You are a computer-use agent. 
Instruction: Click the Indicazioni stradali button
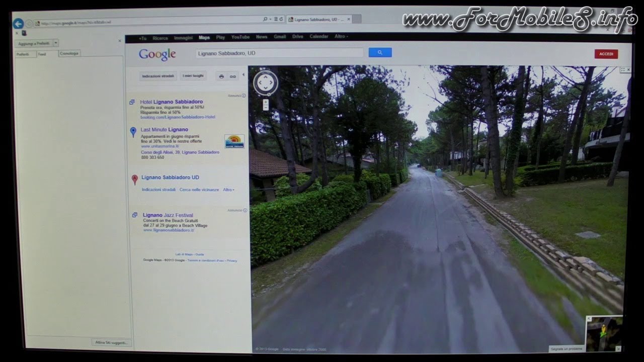158,76
